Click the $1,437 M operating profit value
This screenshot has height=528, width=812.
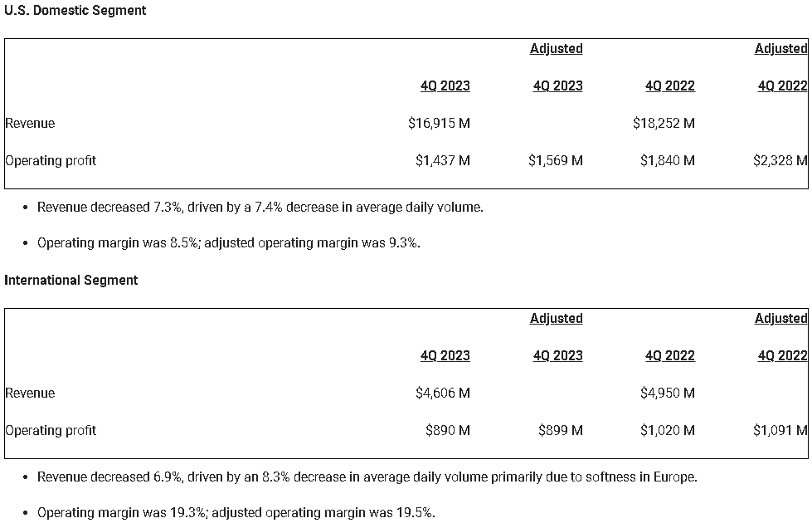(442, 161)
